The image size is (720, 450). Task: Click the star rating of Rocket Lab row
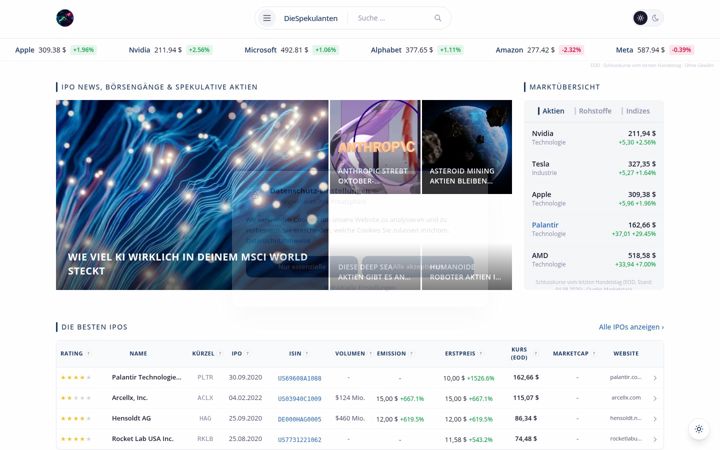pos(76,439)
